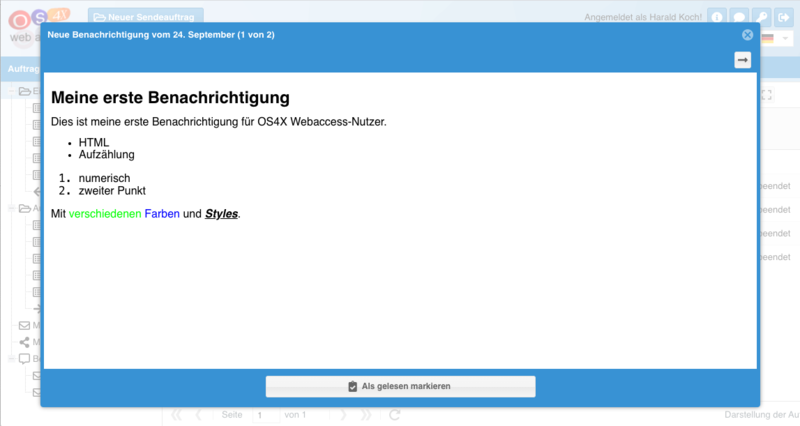Click the fullscreen expand icon behind dialog
This screenshot has height=426, width=800.
(x=767, y=95)
